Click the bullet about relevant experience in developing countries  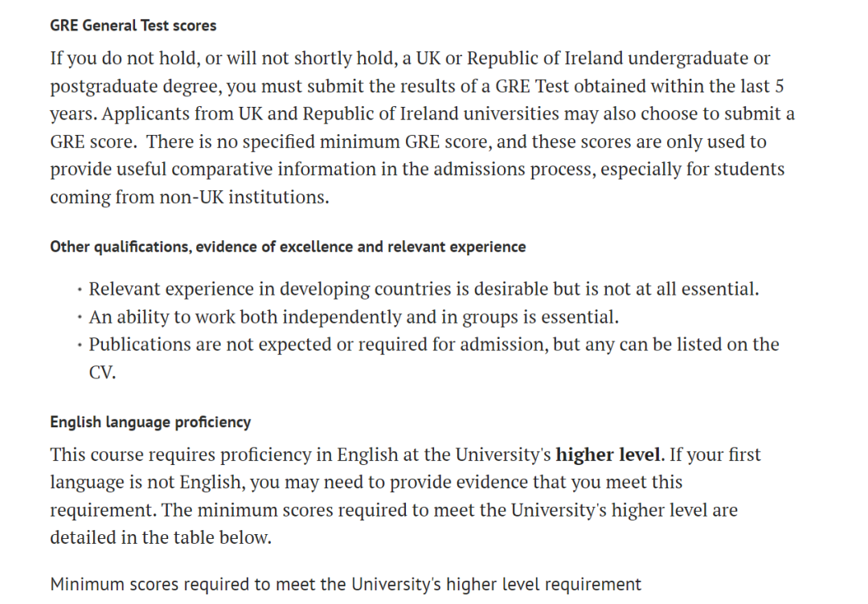tap(424, 289)
